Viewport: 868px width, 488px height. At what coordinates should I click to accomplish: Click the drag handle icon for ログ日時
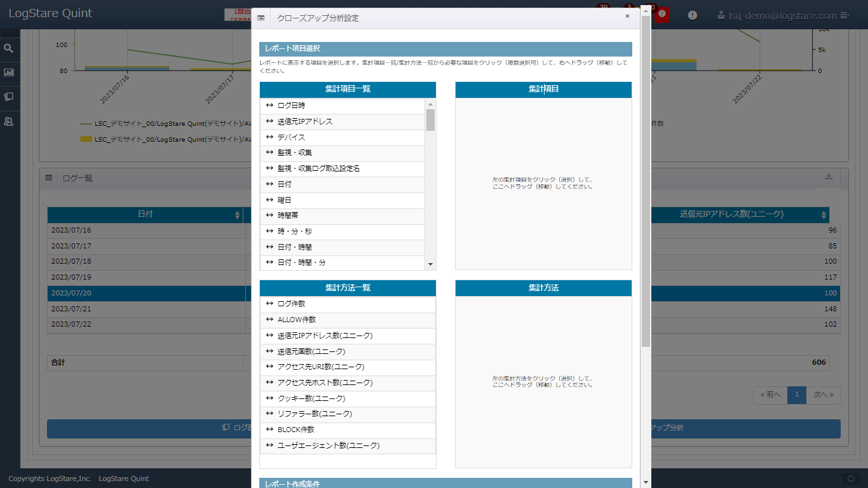pyautogui.click(x=269, y=105)
